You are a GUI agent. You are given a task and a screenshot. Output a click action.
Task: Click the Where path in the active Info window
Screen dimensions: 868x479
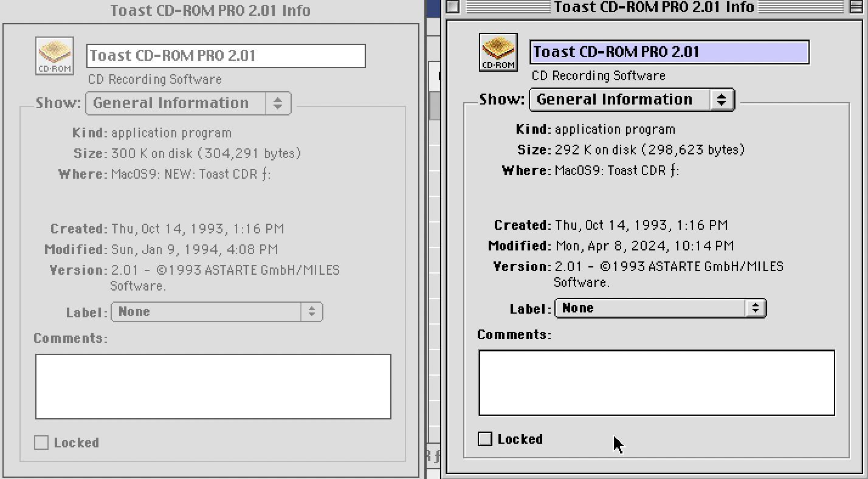[617, 171]
